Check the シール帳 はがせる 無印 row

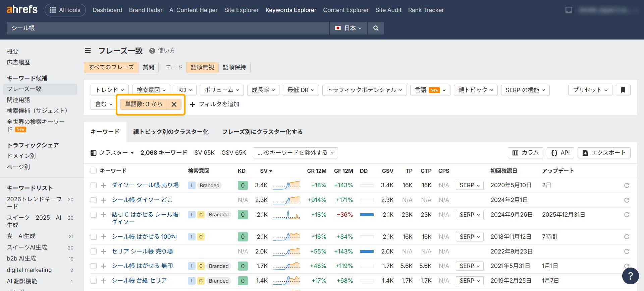[x=94, y=266]
